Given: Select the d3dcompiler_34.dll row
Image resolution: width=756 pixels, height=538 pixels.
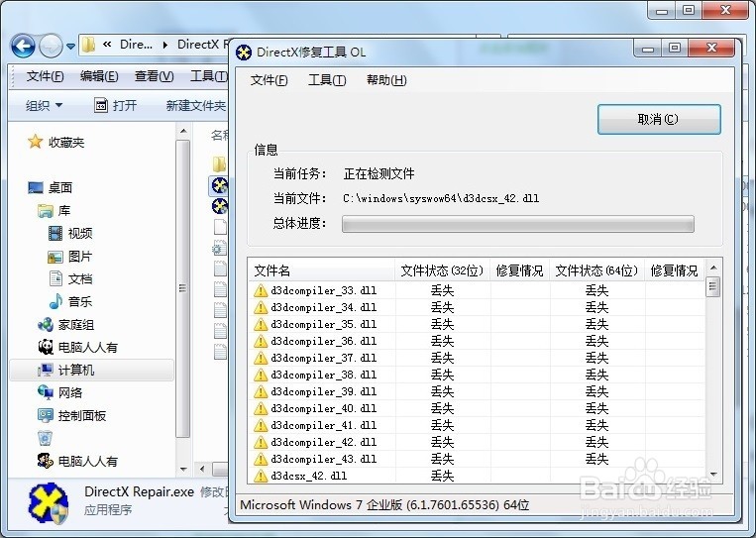Looking at the screenshot, I should (x=477, y=307).
